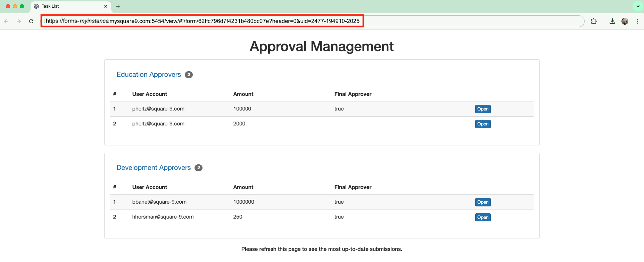Image resolution: width=644 pixels, height=262 pixels.
Task: Click the browser forward arrow
Action: tap(19, 21)
